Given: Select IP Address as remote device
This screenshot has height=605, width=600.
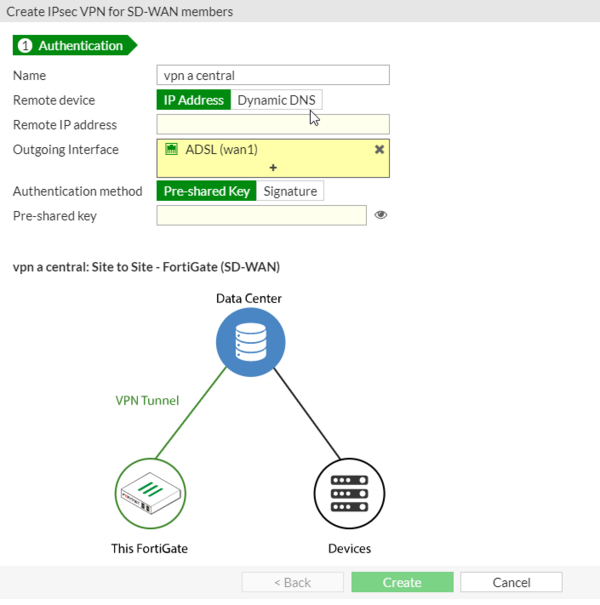Looking at the screenshot, I should [194, 100].
